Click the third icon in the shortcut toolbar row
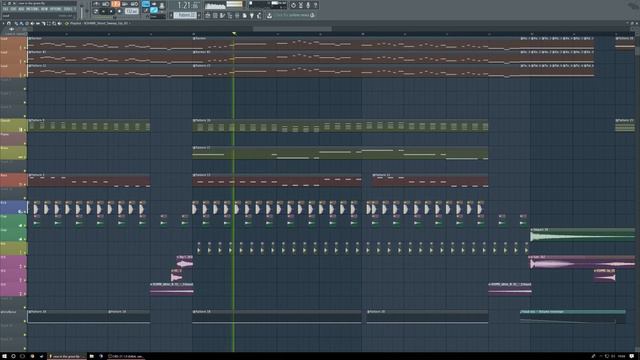This screenshot has width=640, height=360. pyautogui.click(x=222, y=16)
